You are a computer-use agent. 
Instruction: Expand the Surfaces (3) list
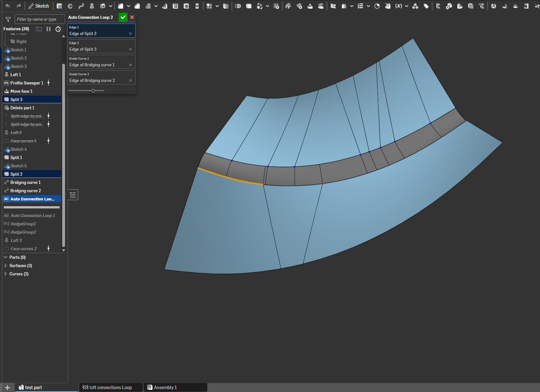5,265
